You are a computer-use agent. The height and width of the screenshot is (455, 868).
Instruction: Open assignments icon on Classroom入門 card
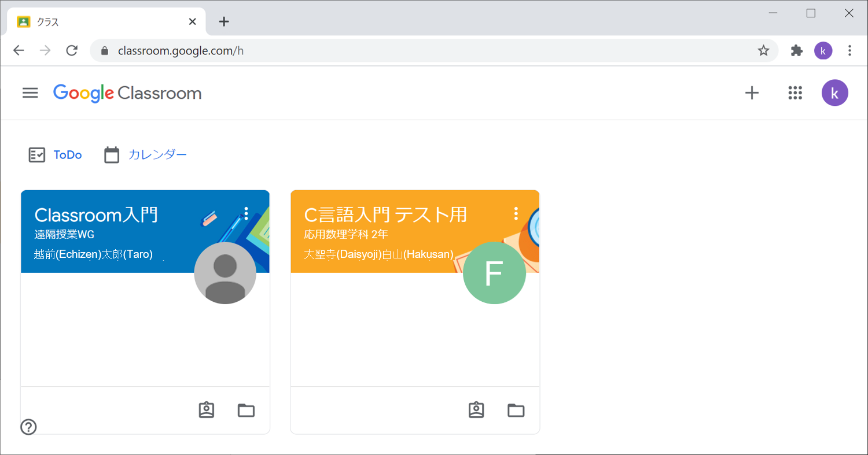[x=207, y=410]
